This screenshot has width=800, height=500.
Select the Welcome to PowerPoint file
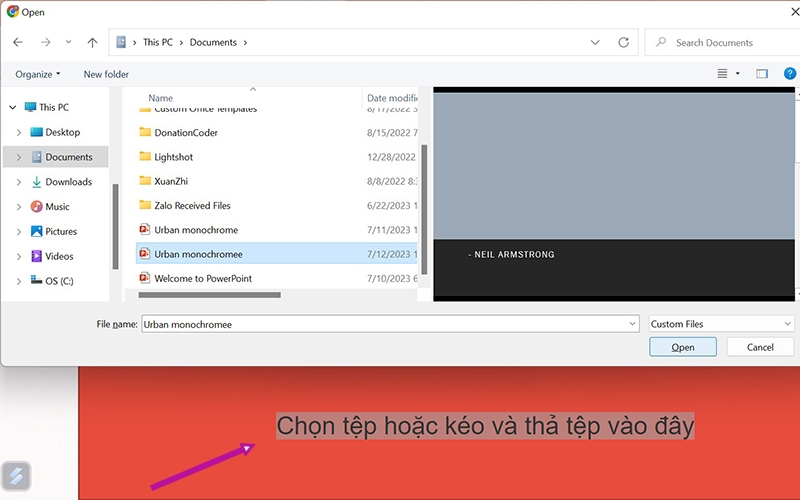(203, 279)
